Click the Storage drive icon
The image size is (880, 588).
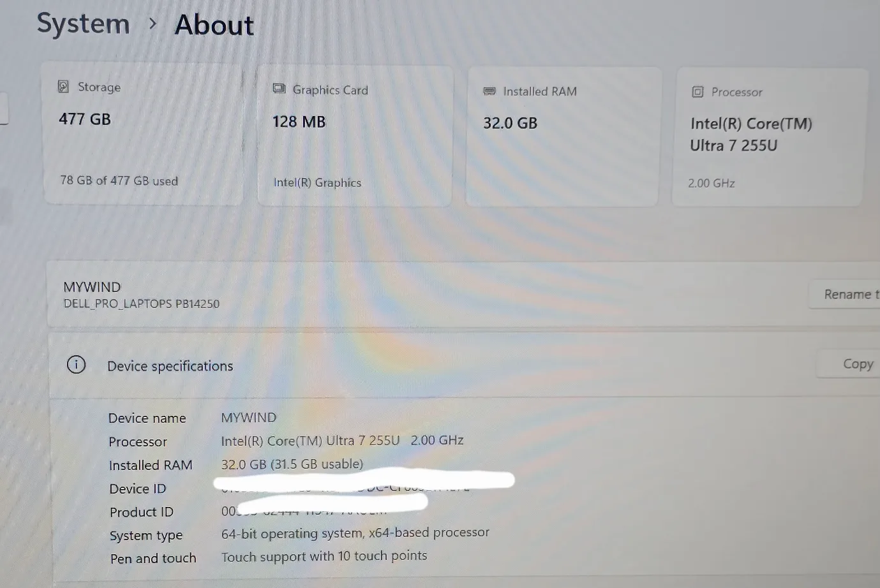coord(63,85)
